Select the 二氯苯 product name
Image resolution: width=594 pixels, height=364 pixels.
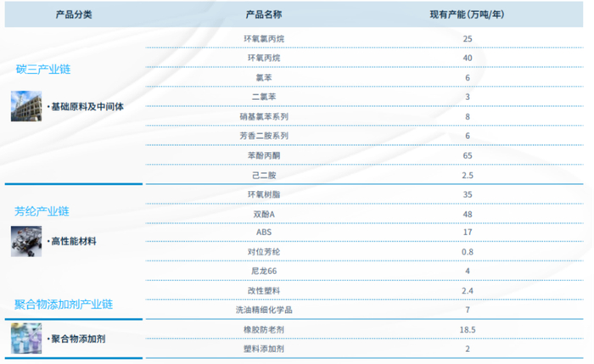coord(264,97)
